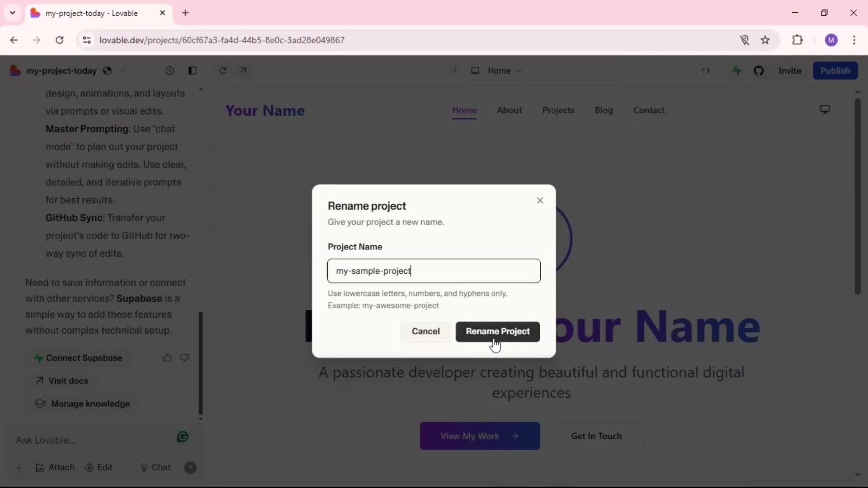Click device view icon beside Home
The image size is (868, 488).
475,71
